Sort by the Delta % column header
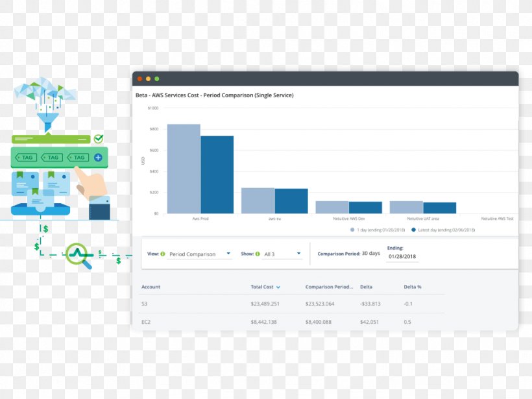The width and height of the screenshot is (532, 399). tap(412, 287)
